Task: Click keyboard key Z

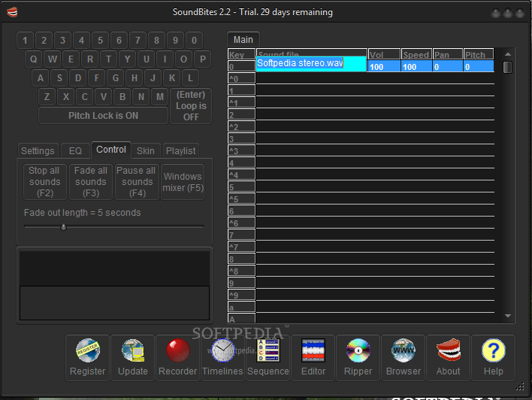Action: click(47, 97)
